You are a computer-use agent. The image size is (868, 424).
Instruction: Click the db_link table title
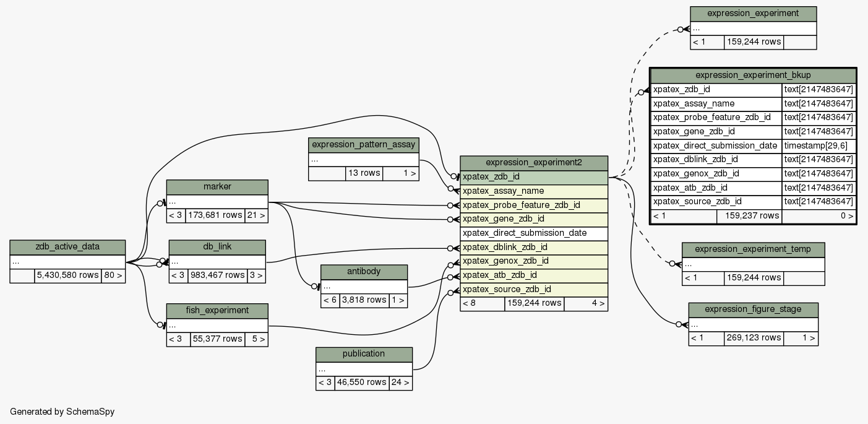point(217,247)
